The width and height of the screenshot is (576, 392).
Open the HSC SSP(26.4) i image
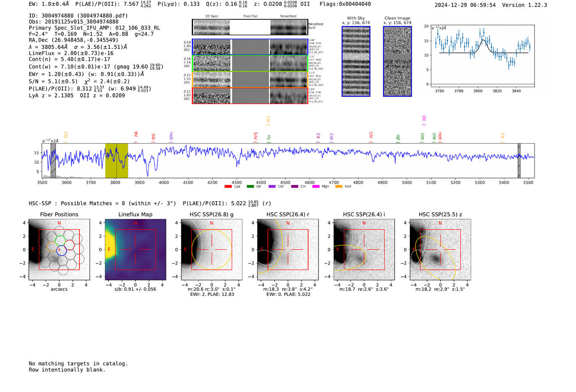[364, 250]
